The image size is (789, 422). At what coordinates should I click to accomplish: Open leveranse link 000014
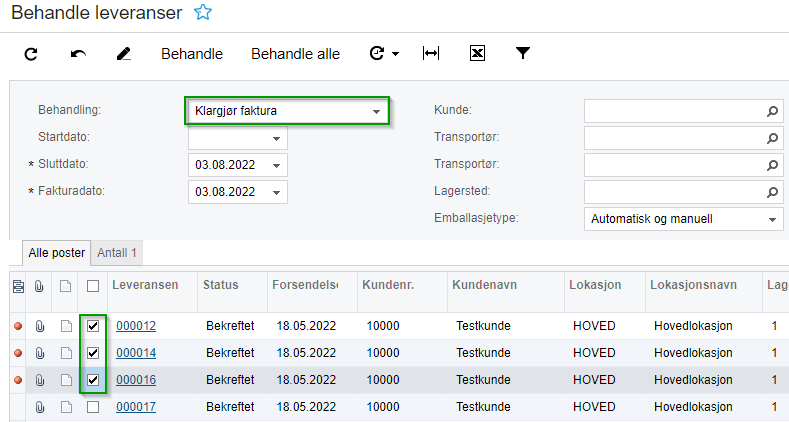tap(136, 353)
